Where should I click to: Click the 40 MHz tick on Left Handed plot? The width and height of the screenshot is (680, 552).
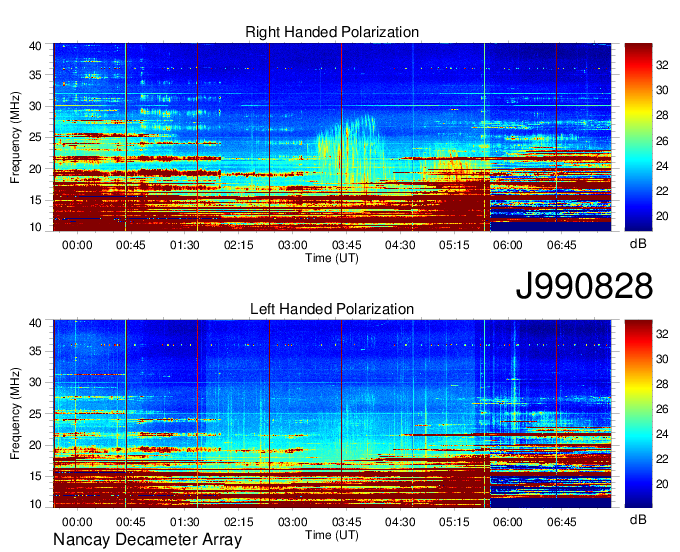[35, 323]
